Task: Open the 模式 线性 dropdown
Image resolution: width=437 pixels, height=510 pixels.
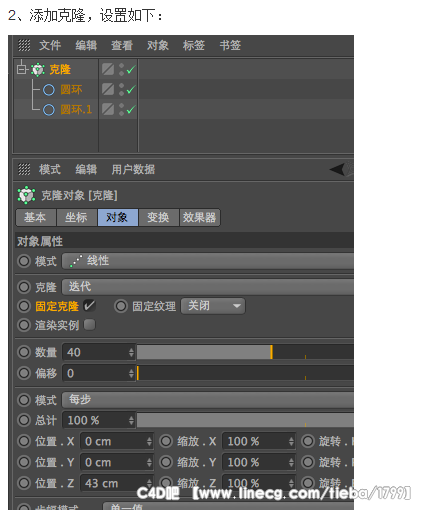Action: coord(208,261)
